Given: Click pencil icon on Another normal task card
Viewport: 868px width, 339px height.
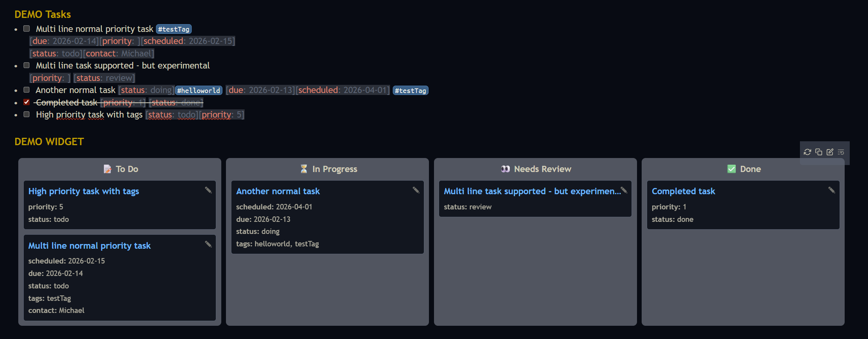Looking at the screenshot, I should point(416,190).
